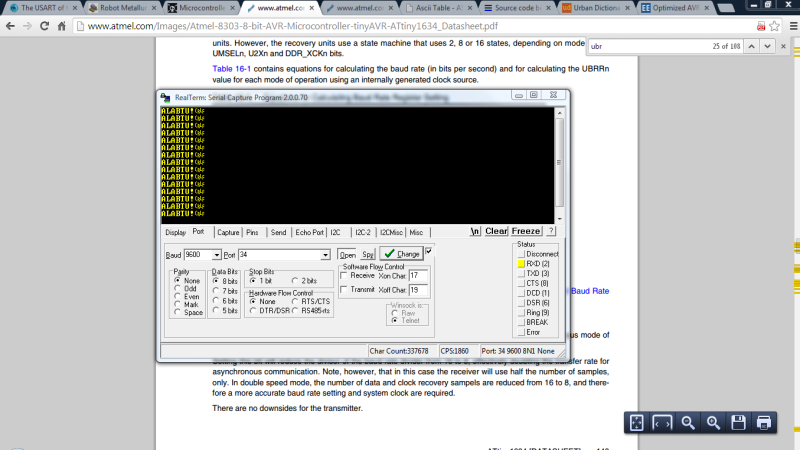The width and height of the screenshot is (800, 450).
Task: Choose 7 bits data bits option
Action: (x=216, y=291)
